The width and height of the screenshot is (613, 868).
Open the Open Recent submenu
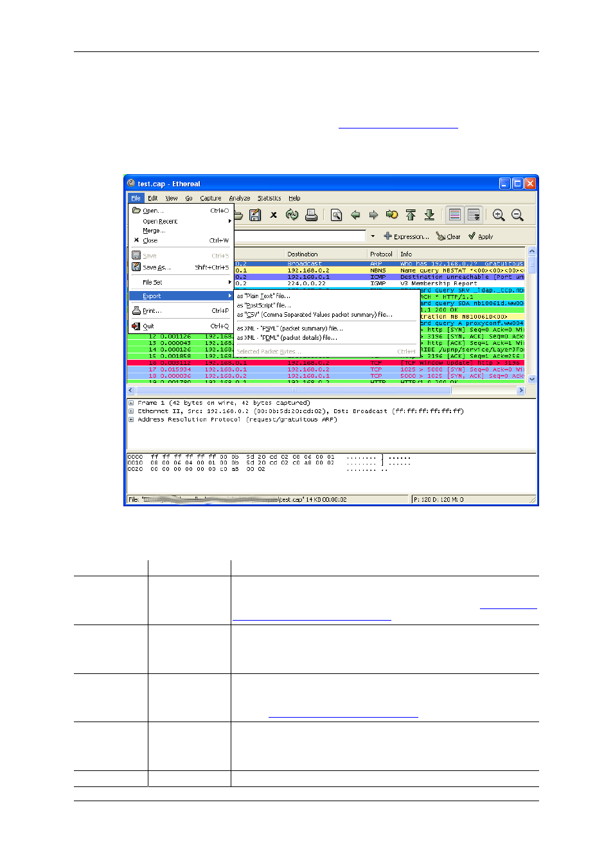click(x=181, y=221)
